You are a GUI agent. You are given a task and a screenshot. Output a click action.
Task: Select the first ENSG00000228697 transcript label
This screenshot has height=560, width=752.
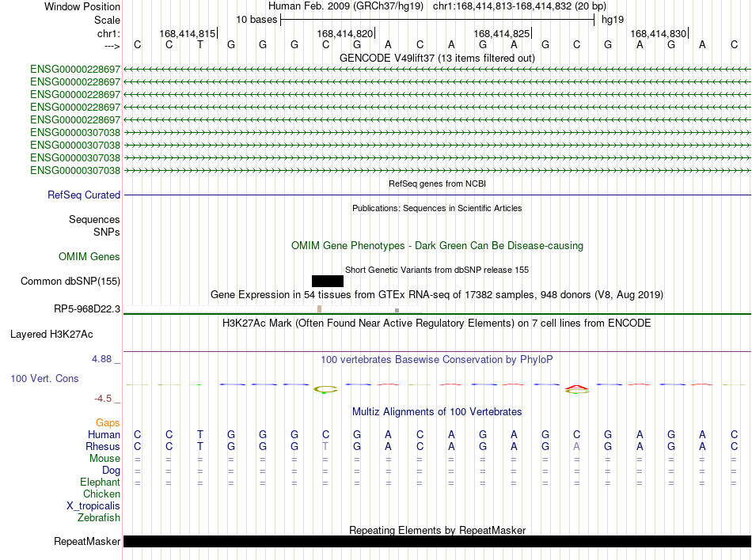(x=75, y=70)
